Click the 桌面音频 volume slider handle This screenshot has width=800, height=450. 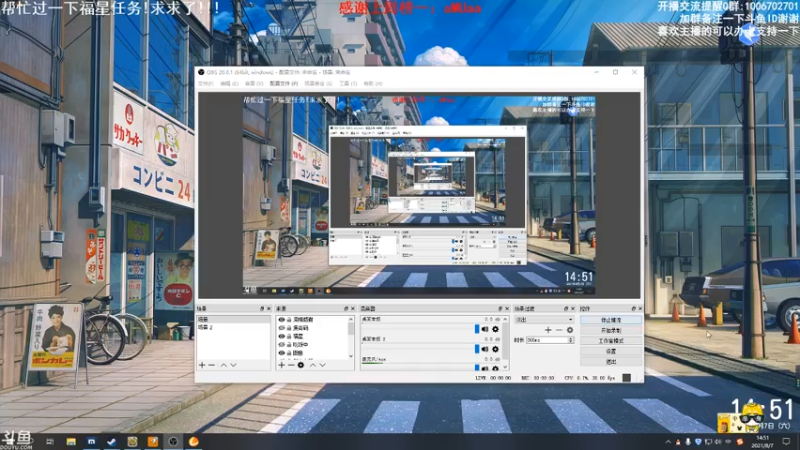tap(477, 329)
